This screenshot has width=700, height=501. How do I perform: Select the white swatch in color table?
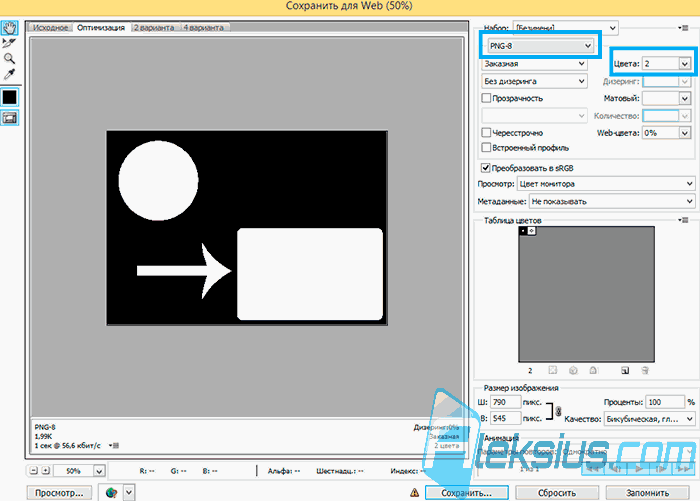pyautogui.click(x=531, y=231)
